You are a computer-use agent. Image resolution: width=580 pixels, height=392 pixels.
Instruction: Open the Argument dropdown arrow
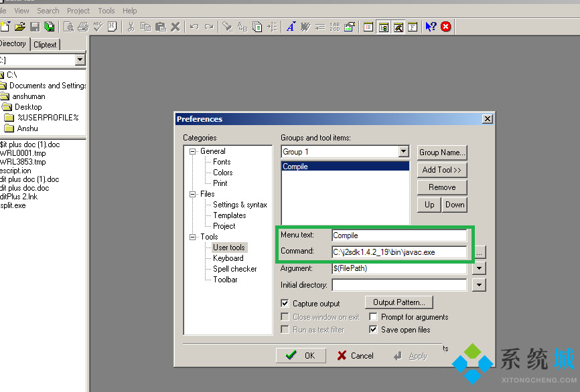[x=479, y=268]
